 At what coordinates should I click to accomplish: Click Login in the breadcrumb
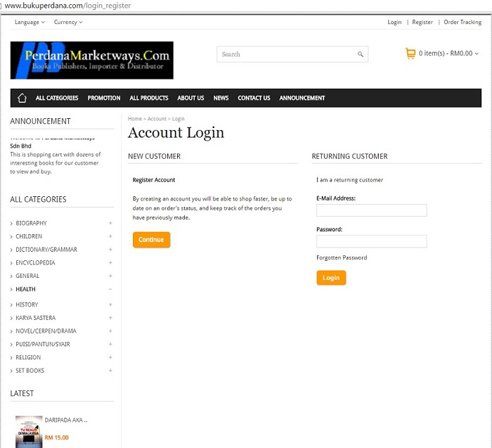point(179,119)
